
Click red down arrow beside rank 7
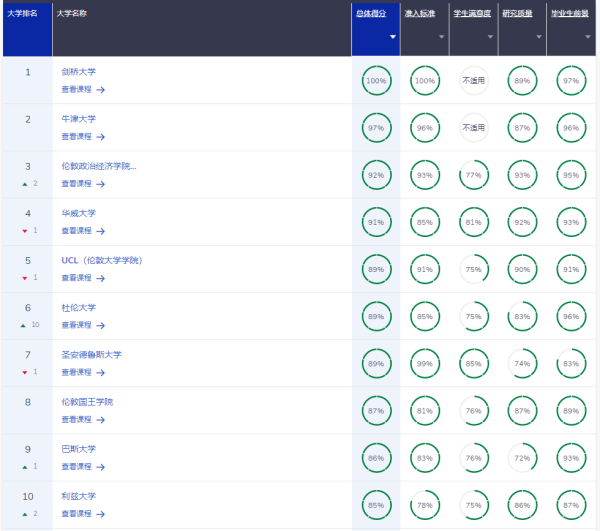pyautogui.click(x=25, y=373)
